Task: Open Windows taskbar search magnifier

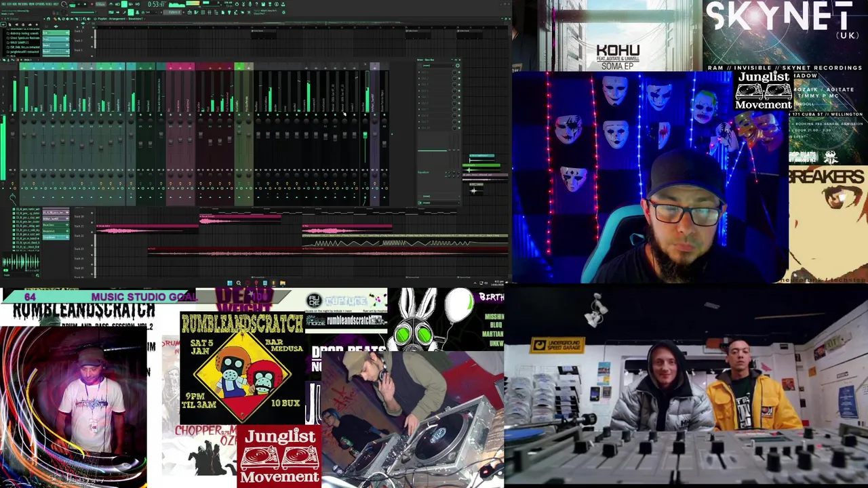Action: tap(239, 283)
